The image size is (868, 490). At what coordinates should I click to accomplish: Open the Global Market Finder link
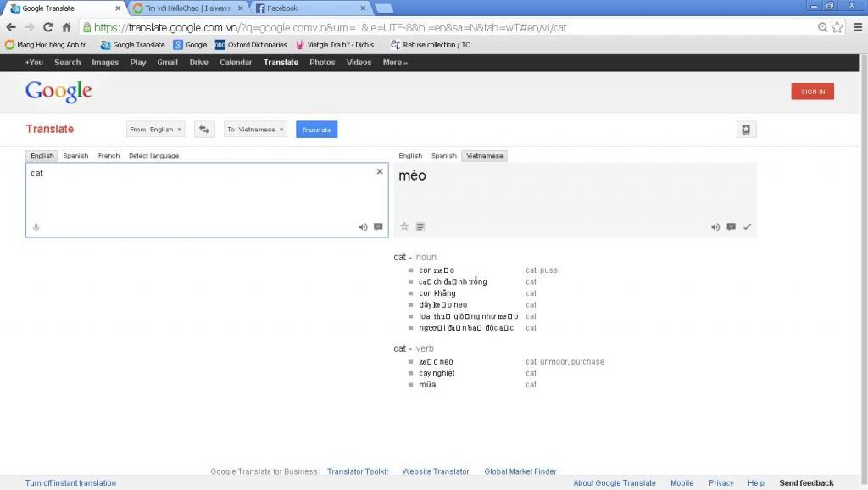click(x=520, y=471)
